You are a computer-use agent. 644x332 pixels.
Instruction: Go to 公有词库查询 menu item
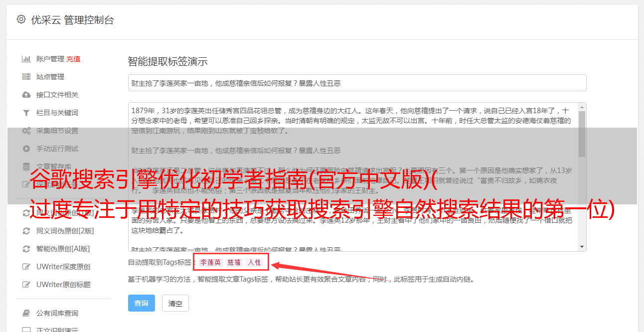(57, 313)
